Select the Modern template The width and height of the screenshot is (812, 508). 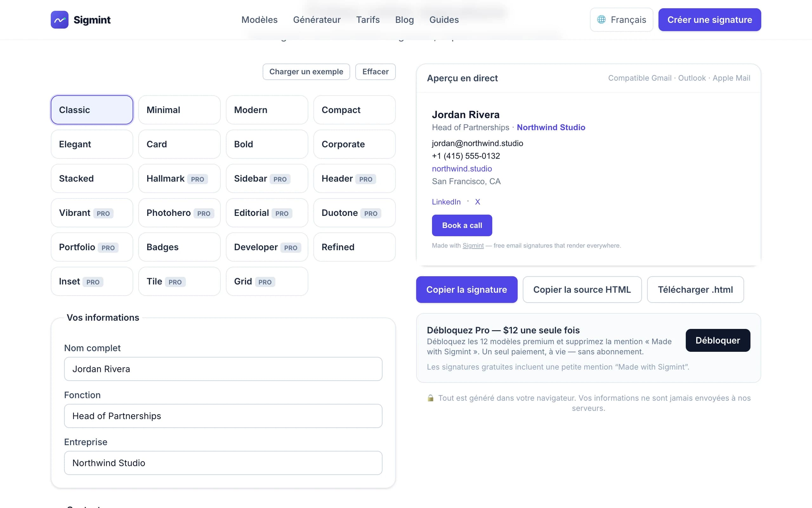tap(267, 110)
